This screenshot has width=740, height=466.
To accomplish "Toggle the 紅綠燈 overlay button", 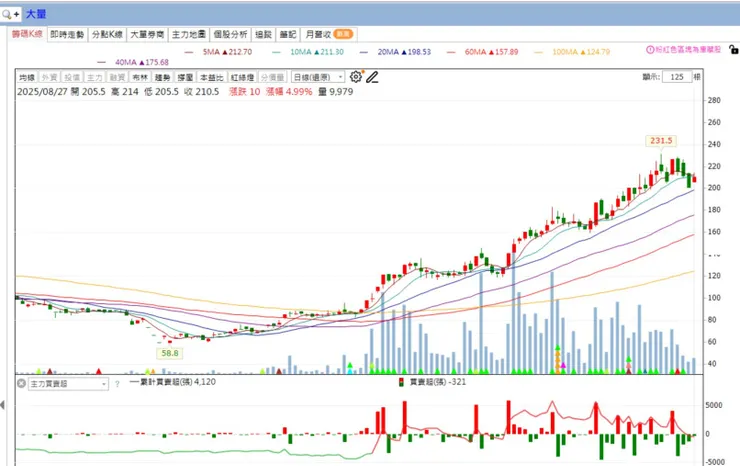I will point(242,77).
